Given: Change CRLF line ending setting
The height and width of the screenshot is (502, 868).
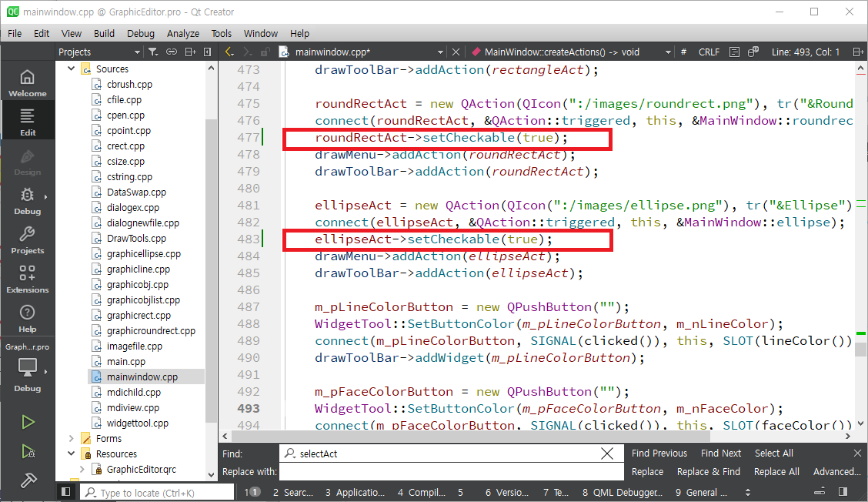Looking at the screenshot, I should (709, 52).
